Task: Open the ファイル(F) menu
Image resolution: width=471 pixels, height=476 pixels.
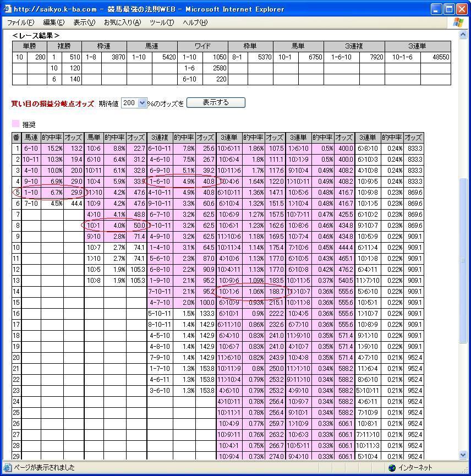Action: [x=21, y=23]
